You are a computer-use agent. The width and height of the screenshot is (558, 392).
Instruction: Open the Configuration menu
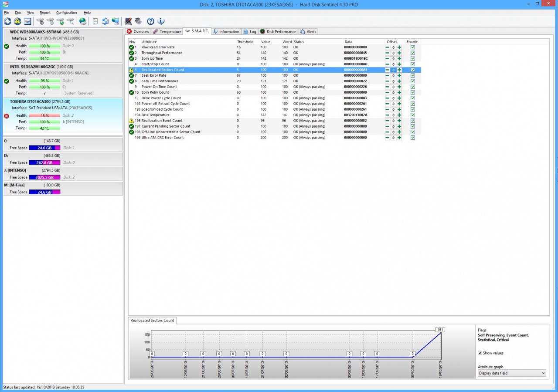66,13
